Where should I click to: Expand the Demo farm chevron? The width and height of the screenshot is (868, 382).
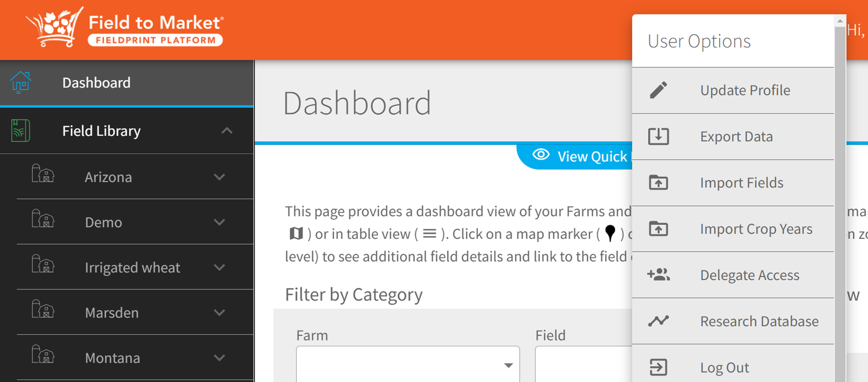click(219, 222)
